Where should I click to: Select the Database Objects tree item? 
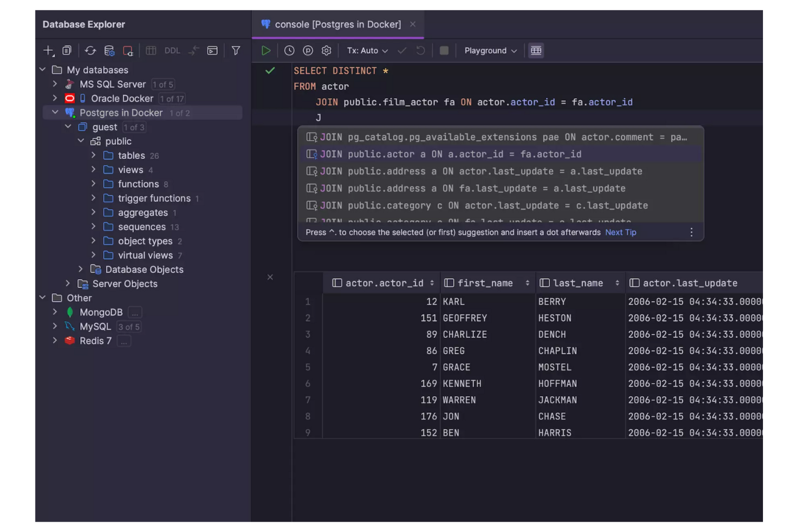144,270
